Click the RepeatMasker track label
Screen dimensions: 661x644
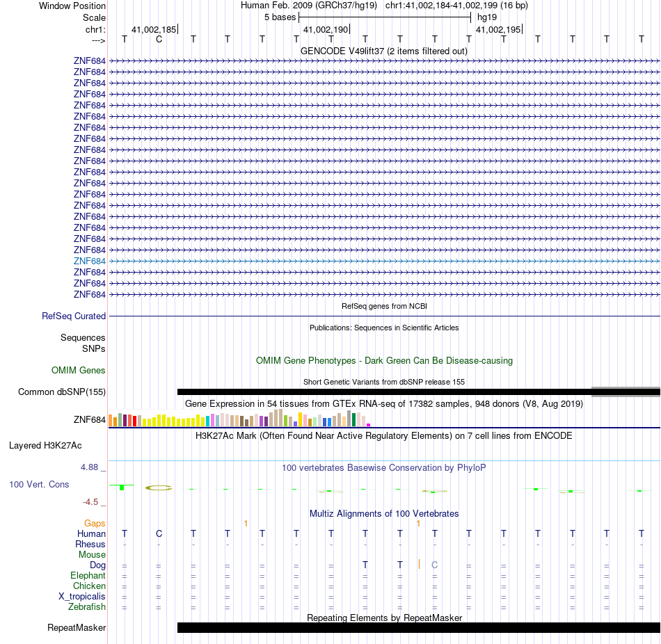pos(77,628)
